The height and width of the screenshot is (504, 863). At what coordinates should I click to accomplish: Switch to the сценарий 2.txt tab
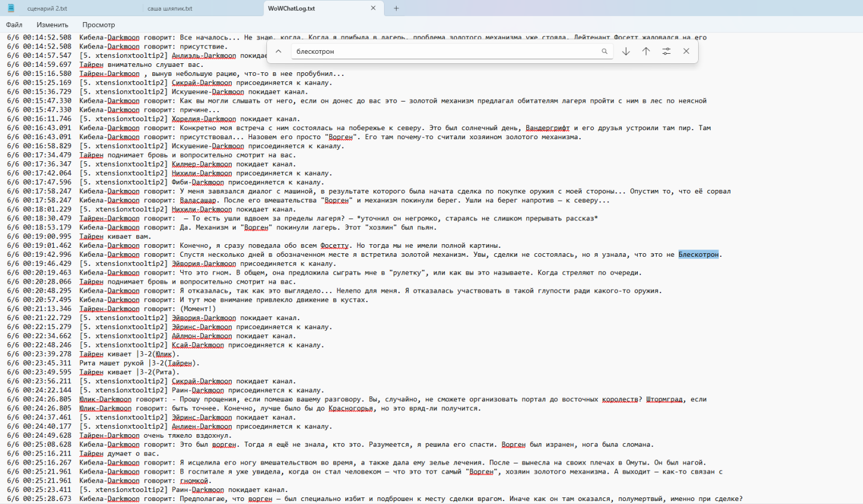click(47, 8)
